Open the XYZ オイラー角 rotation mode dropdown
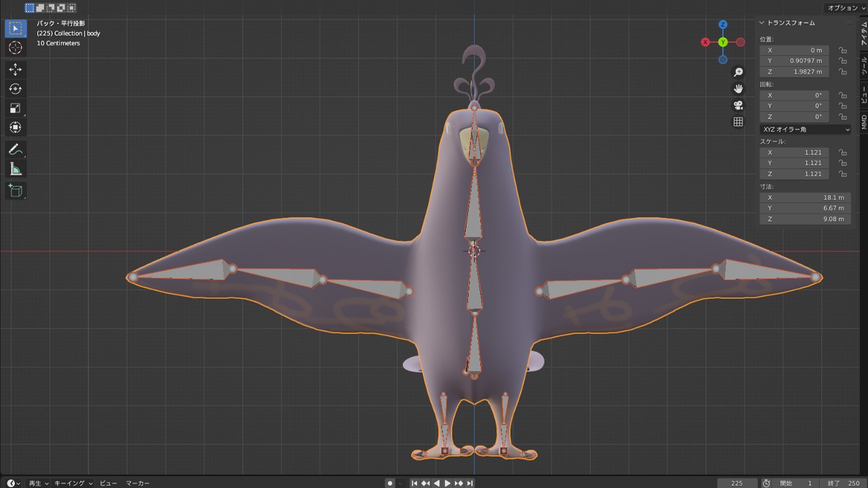Screen dimensions: 868x488 pyautogui.click(x=806, y=129)
